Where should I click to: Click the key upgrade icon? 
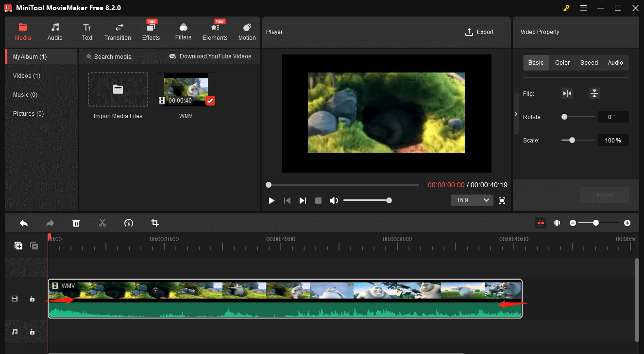tap(566, 8)
